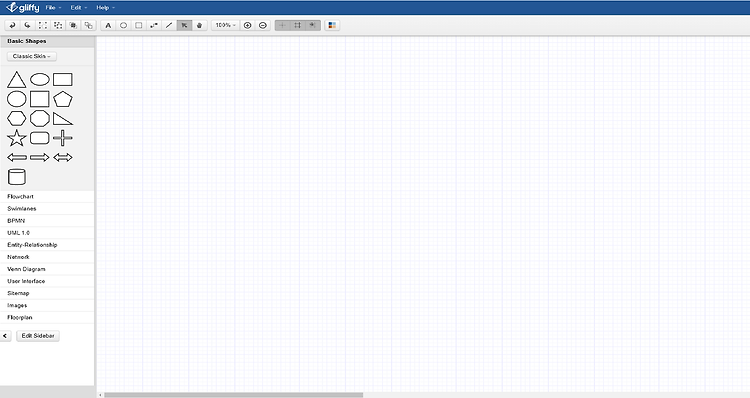
Task: Expand the Swimlanes shape library
Action: [x=47, y=209]
